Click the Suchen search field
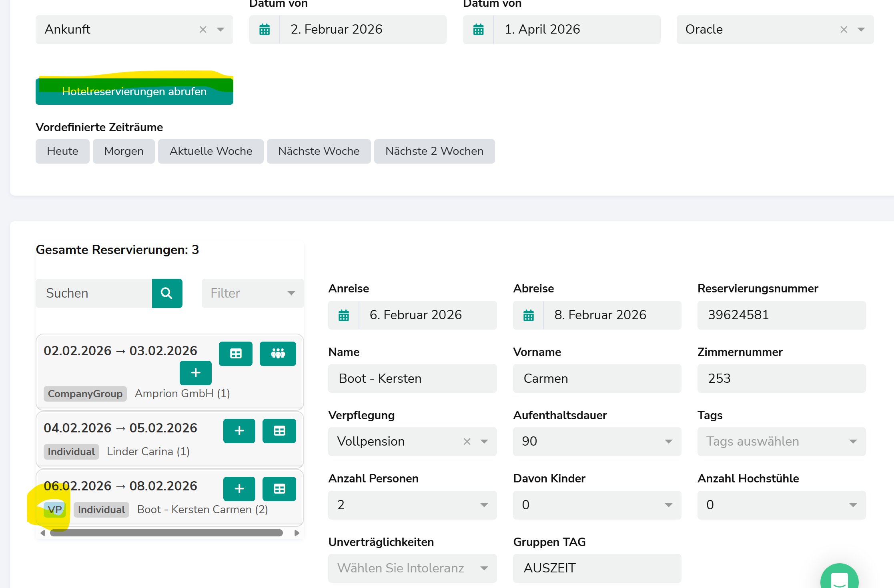Screen dimensions: 894x588 pos(94,293)
